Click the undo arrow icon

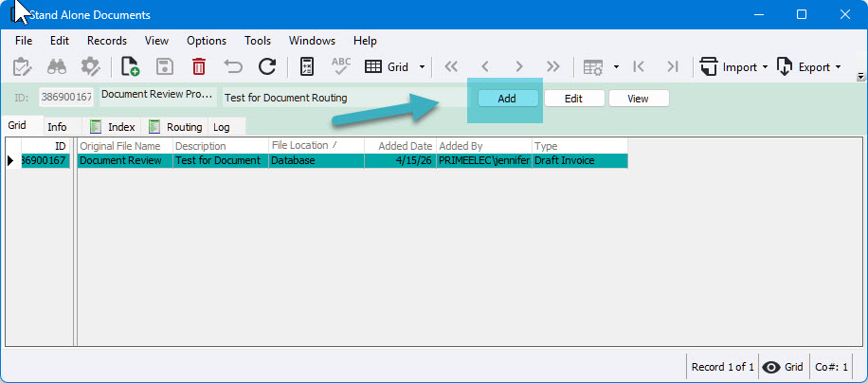[234, 67]
